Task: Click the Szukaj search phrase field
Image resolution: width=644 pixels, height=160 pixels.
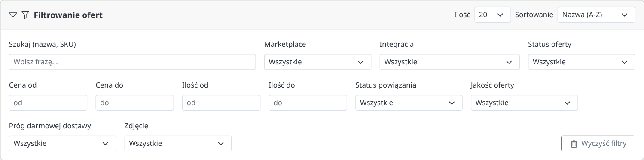Action: 132,62
